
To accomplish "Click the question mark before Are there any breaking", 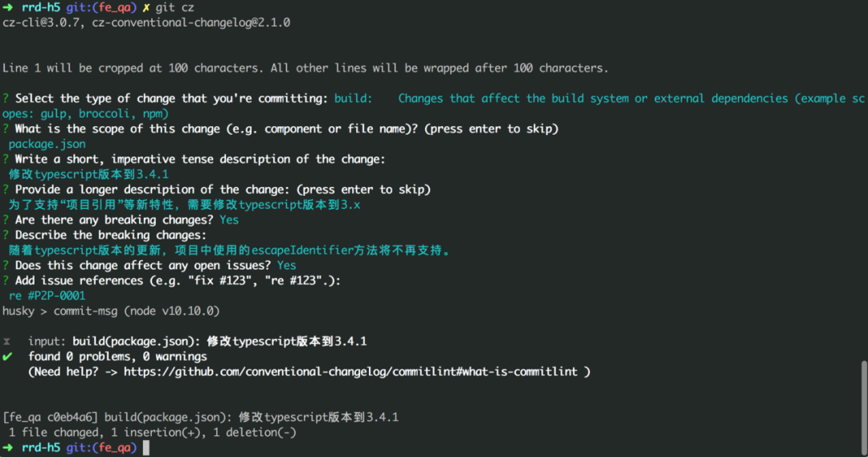I will click(6, 220).
